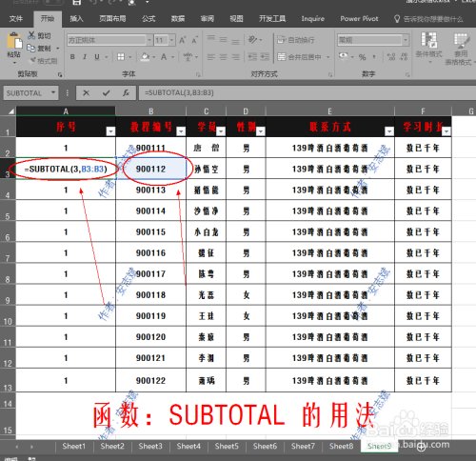The width and height of the screenshot is (476, 461).
Task: Add a new sheet with plus icon
Action: tap(421, 447)
